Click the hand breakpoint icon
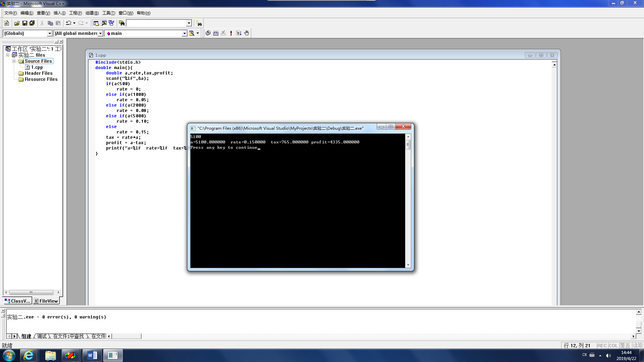 pyautogui.click(x=247, y=33)
